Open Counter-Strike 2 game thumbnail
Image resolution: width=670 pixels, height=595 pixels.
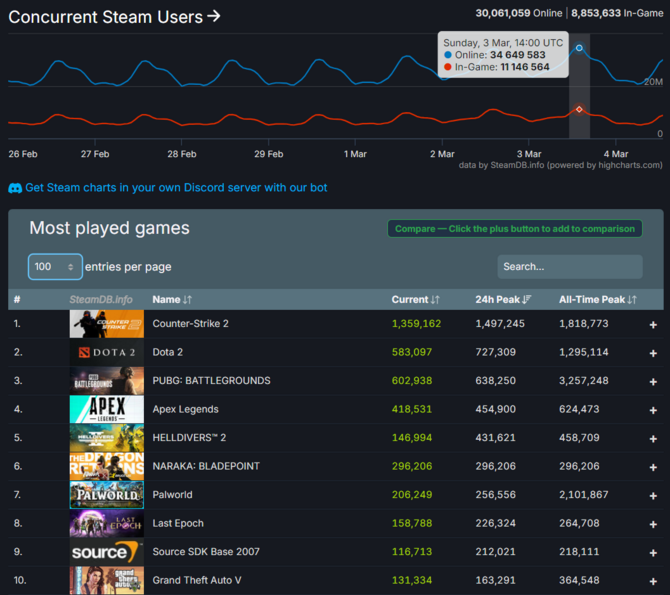(107, 324)
